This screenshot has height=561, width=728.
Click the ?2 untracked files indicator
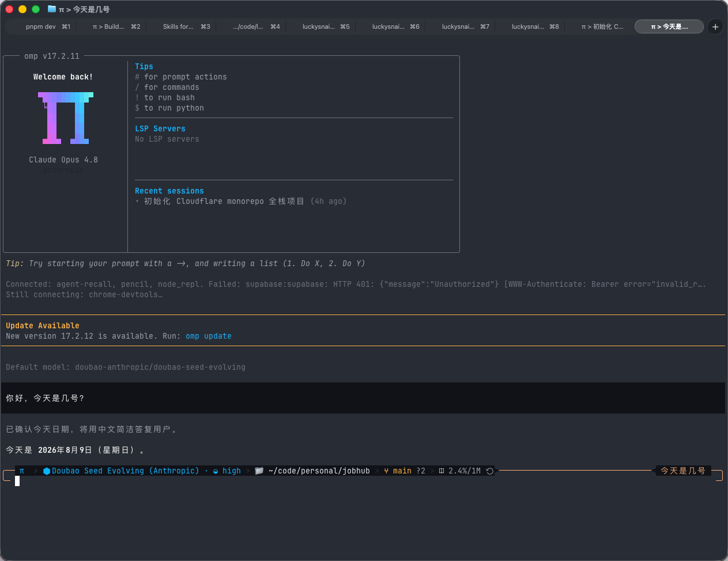coord(421,471)
